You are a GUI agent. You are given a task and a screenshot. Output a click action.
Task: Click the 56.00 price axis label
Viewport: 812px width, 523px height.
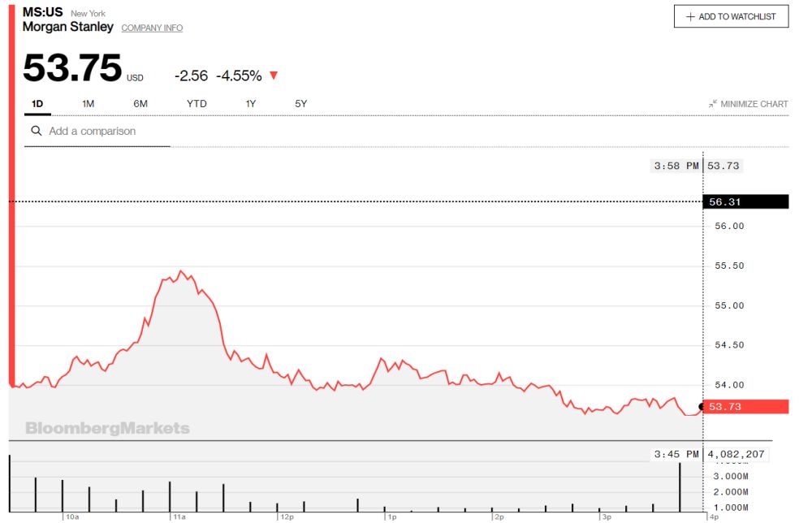coord(729,227)
